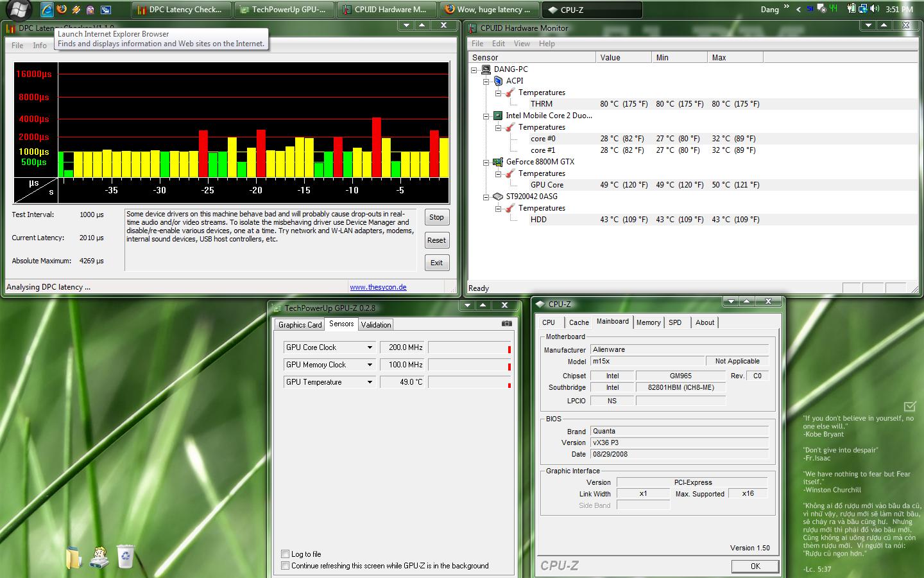Image resolution: width=924 pixels, height=578 pixels.
Task: Click the network connection tray icon
Action: click(x=862, y=9)
